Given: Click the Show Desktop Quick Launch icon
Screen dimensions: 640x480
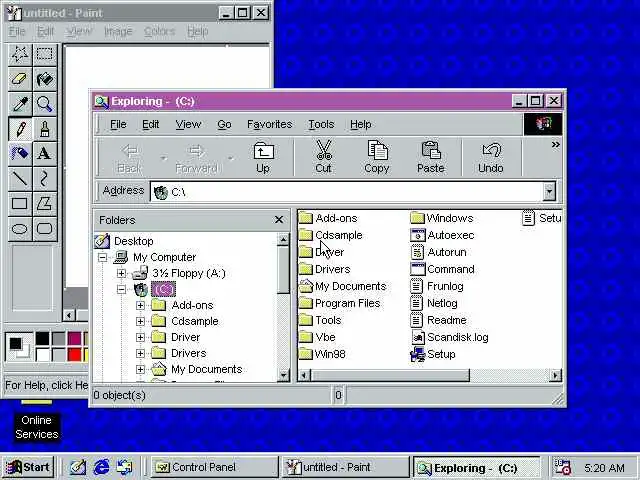Looking at the screenshot, I should [78, 467].
